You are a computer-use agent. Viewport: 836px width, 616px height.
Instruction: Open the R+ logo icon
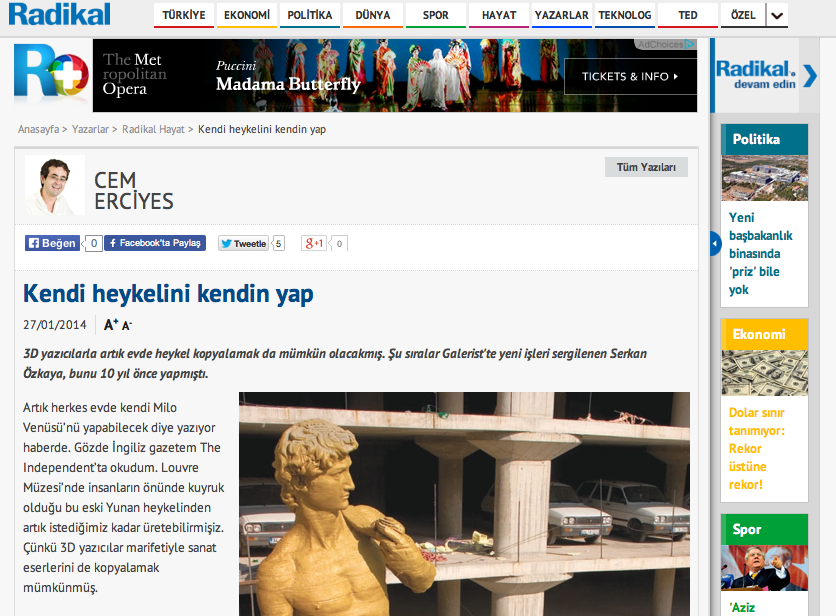(x=51, y=73)
